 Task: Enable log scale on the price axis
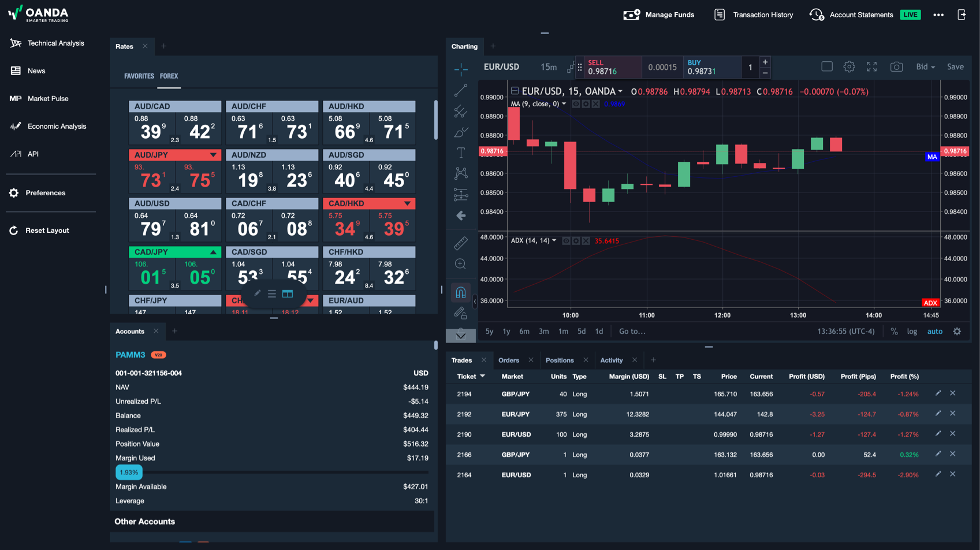coord(913,331)
